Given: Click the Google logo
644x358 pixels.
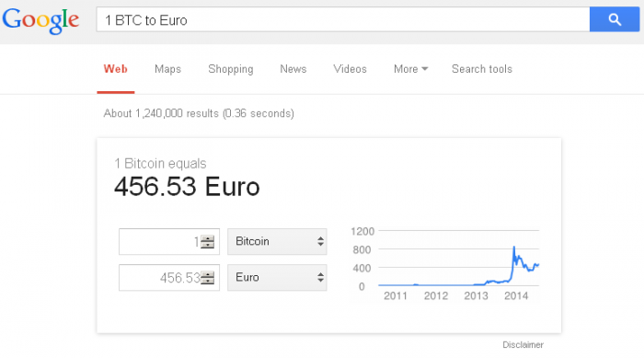Looking at the screenshot, I should click(x=40, y=20).
